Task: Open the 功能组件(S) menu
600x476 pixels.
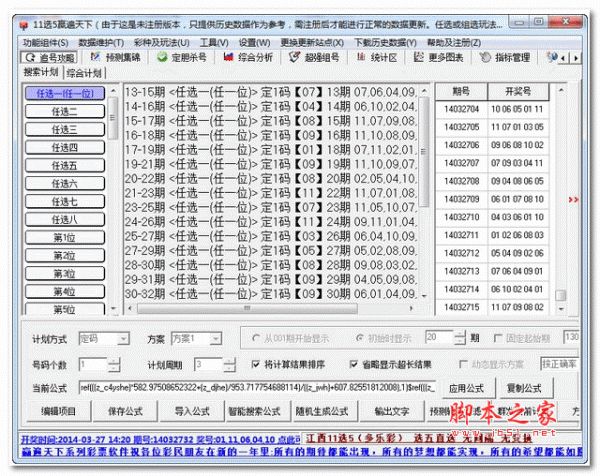Action: point(45,42)
